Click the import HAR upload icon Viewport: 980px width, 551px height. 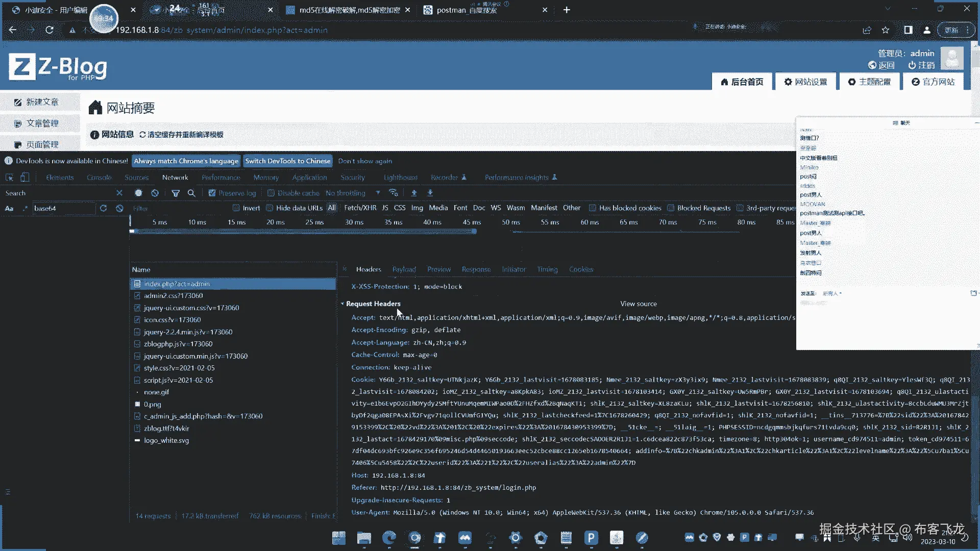(x=414, y=193)
